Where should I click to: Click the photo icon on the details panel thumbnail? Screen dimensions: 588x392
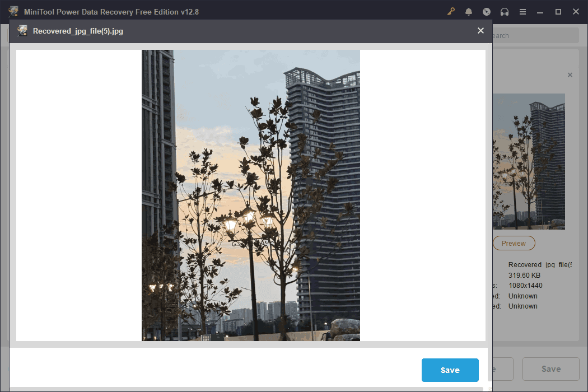pos(529,161)
